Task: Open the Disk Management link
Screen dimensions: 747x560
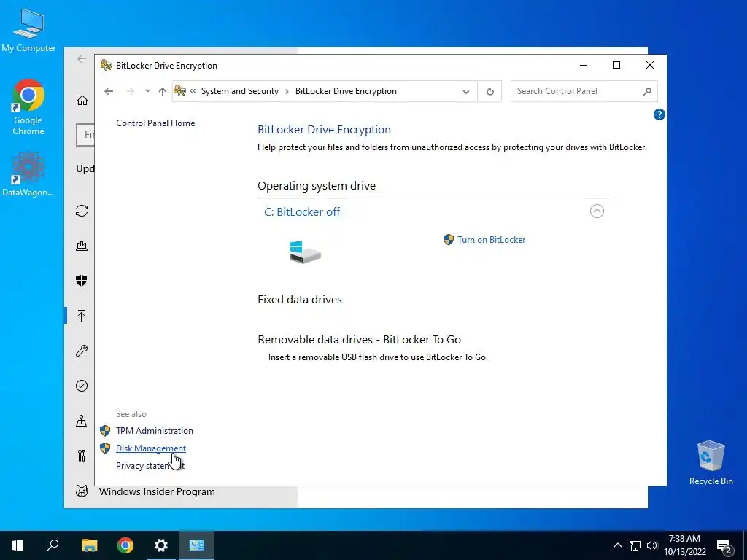Action: point(150,448)
